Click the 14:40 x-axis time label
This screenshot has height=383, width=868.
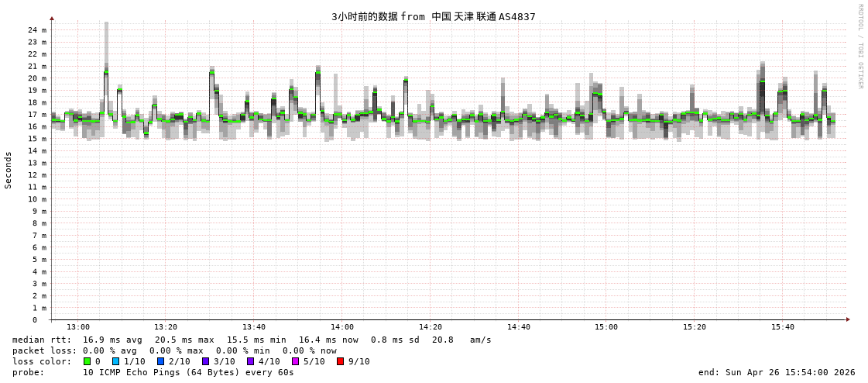519,327
